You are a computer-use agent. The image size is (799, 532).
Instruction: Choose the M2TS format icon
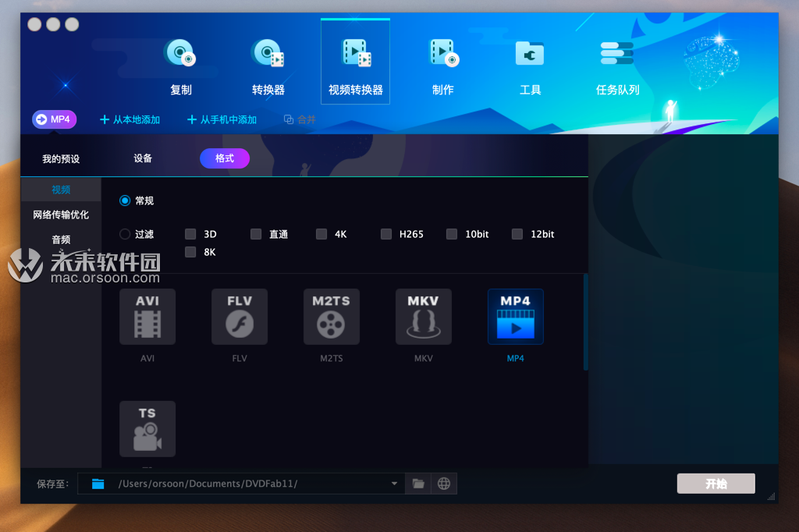click(x=331, y=317)
